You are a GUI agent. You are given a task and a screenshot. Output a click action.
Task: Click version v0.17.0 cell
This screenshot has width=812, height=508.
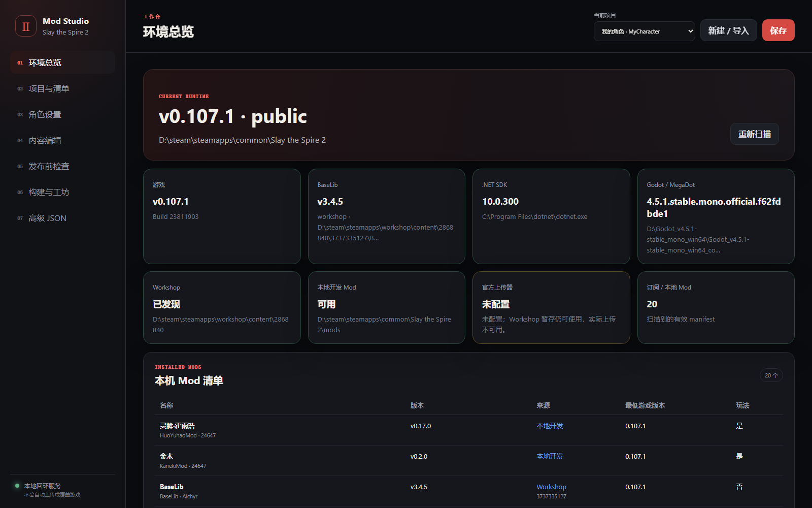(421, 426)
